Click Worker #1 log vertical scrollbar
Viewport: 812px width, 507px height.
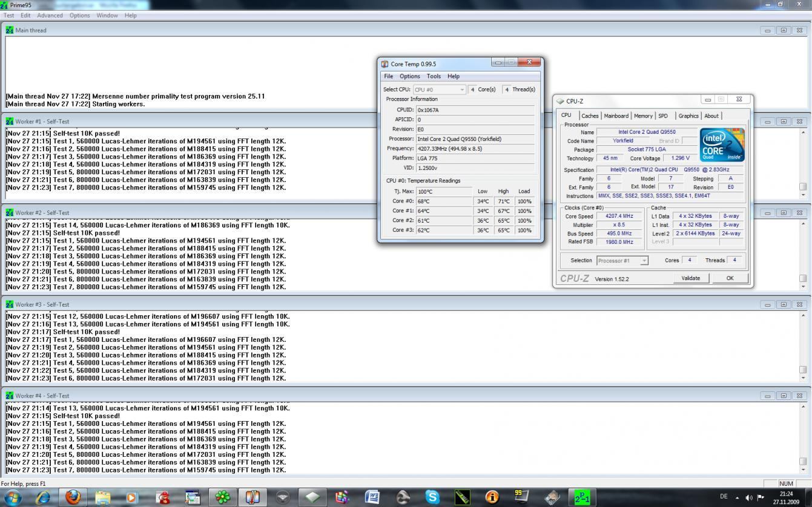click(803, 163)
